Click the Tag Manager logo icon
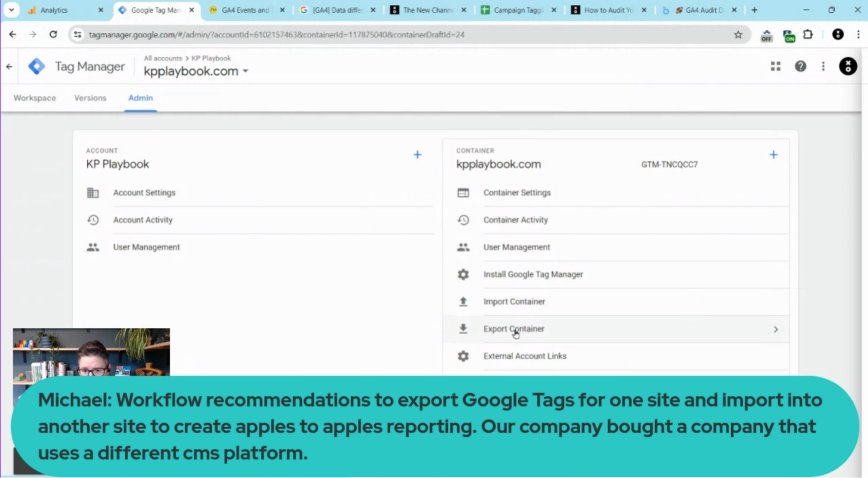The height and width of the screenshot is (478, 868). (x=36, y=66)
